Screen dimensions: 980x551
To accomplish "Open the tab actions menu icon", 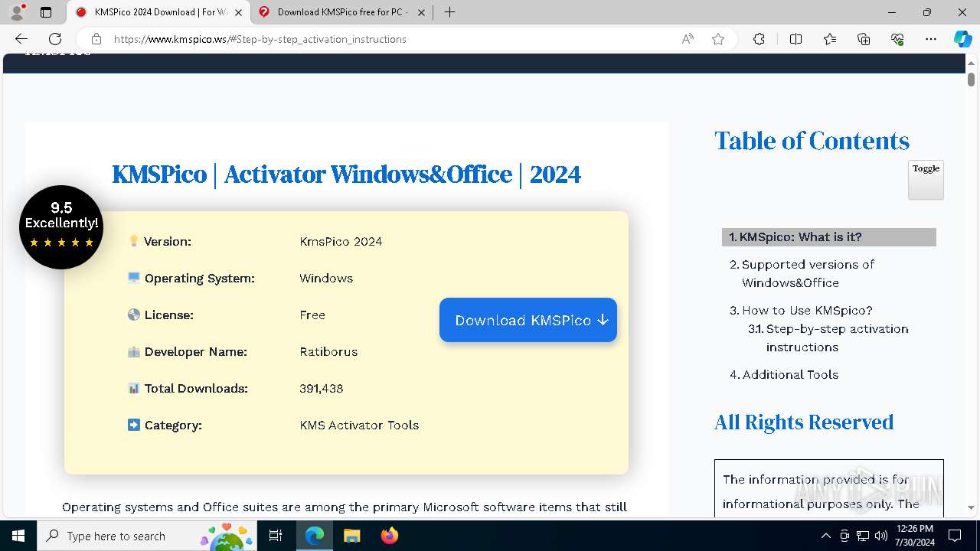I will click(x=46, y=12).
